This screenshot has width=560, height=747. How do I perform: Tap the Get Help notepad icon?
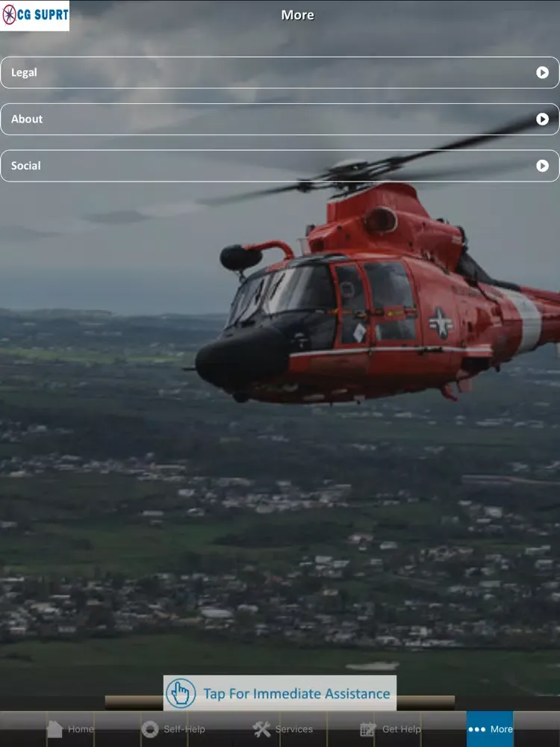pos(368,729)
